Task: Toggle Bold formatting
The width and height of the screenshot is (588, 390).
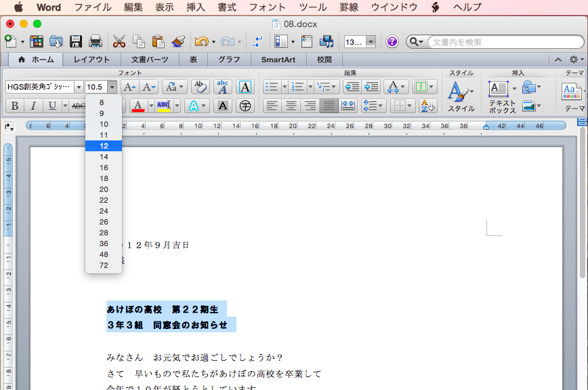Action: coord(15,106)
